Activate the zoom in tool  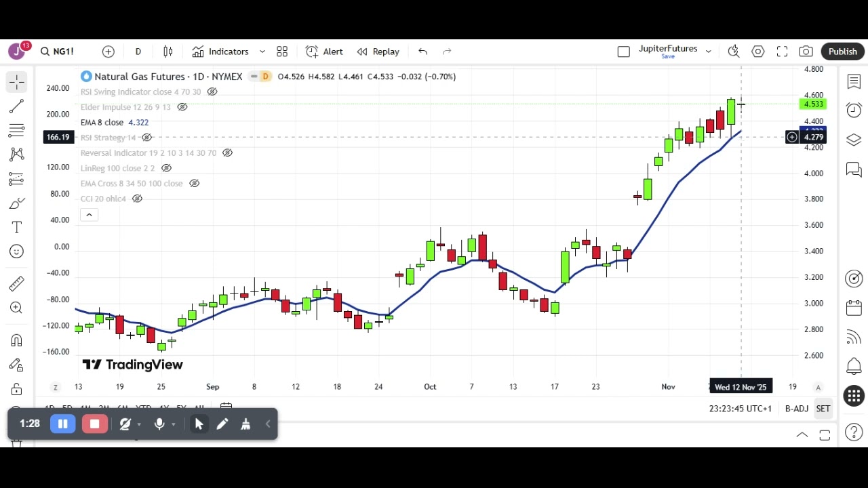click(17, 308)
